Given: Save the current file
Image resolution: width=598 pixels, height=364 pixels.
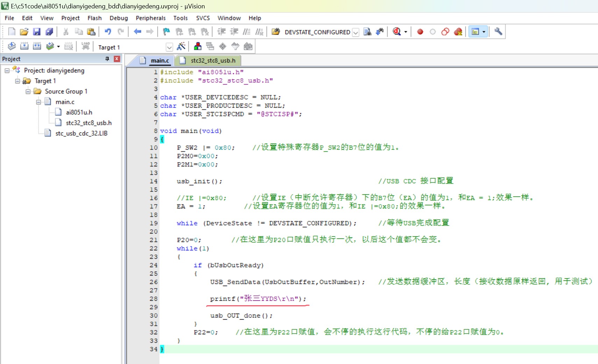Looking at the screenshot, I should 37,32.
